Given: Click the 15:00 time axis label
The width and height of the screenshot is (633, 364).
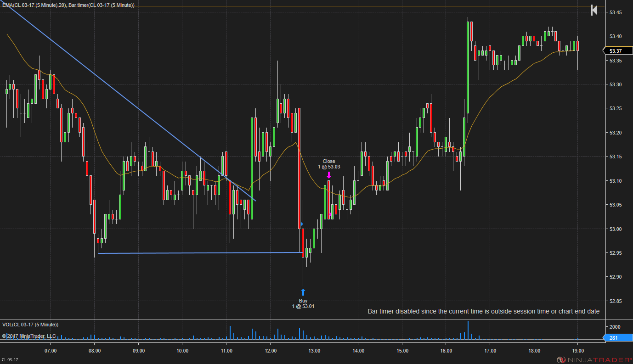Looking at the screenshot, I should [402, 351].
